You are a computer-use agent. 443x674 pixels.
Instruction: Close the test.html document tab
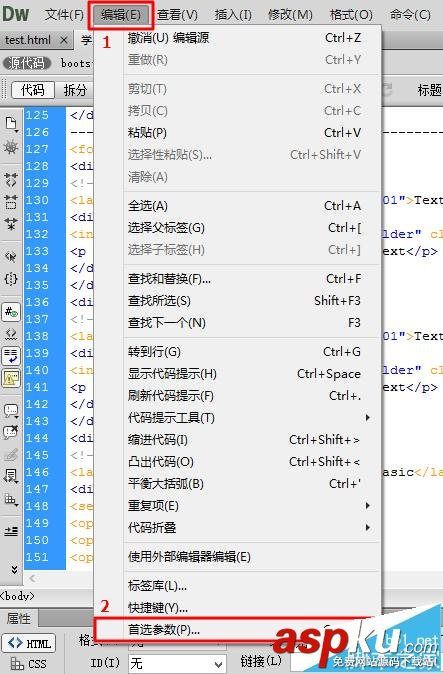64,40
